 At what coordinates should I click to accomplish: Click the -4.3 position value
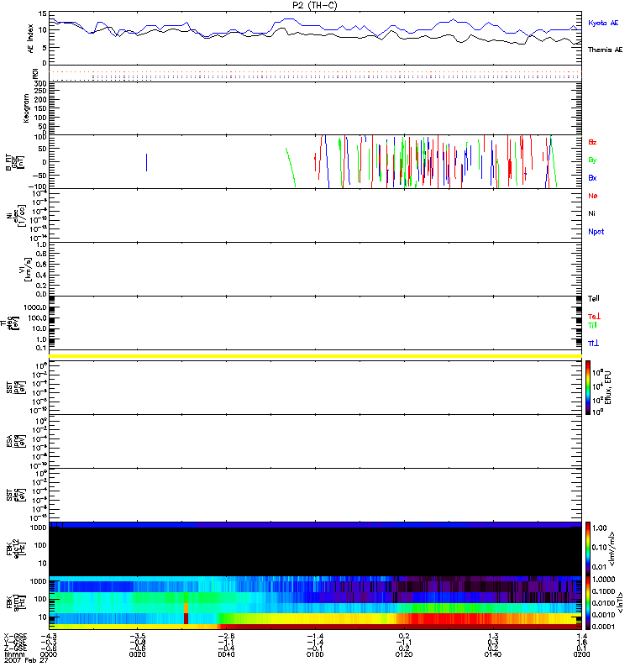pos(49,636)
